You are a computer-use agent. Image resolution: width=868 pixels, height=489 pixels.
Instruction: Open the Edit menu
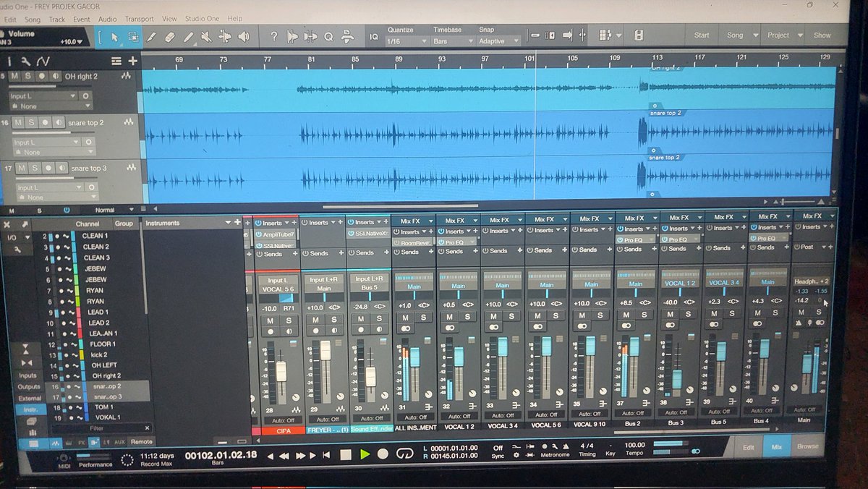point(9,20)
